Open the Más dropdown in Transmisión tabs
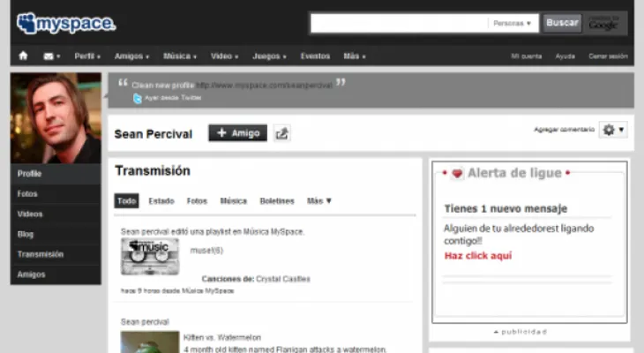The width and height of the screenshot is (644, 353). [x=319, y=201]
